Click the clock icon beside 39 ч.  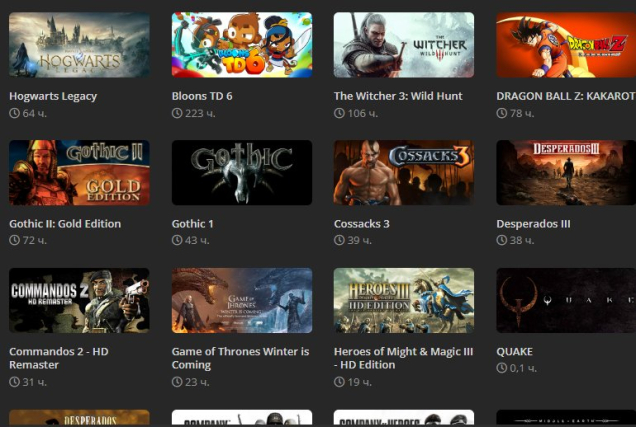pyautogui.click(x=339, y=240)
